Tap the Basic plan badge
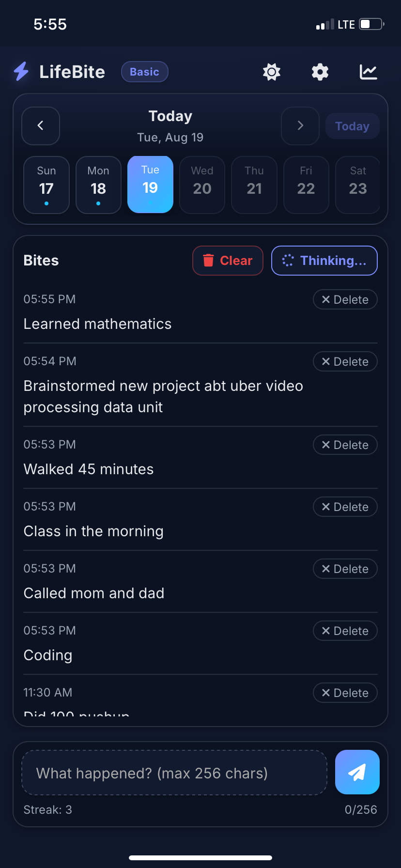401x868 pixels. pyautogui.click(x=144, y=72)
